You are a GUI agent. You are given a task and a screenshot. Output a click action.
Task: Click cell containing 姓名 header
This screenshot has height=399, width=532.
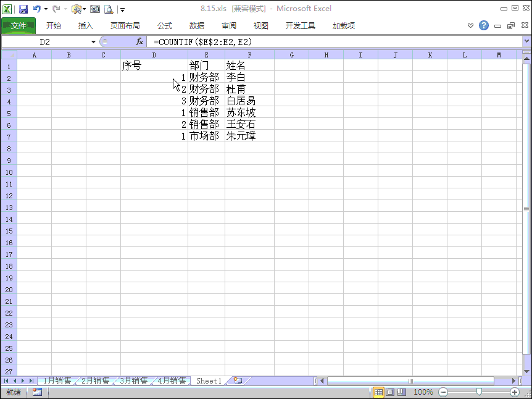249,65
